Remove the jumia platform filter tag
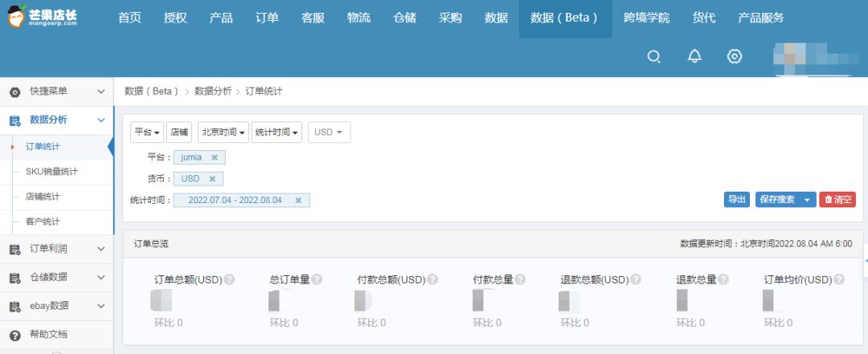 214,157
